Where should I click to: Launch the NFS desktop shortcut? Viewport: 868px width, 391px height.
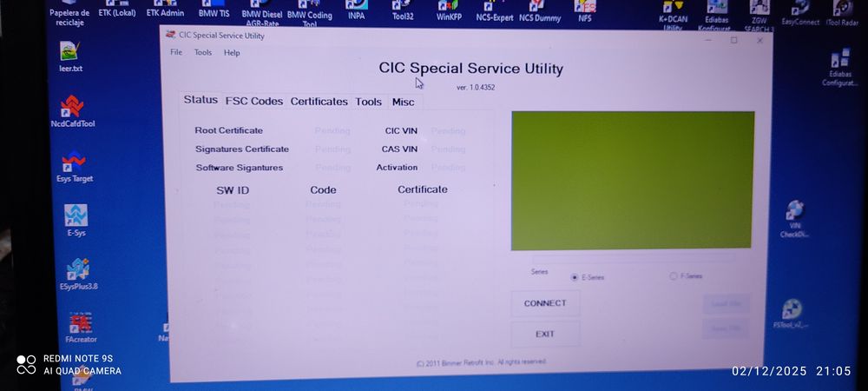(585, 11)
